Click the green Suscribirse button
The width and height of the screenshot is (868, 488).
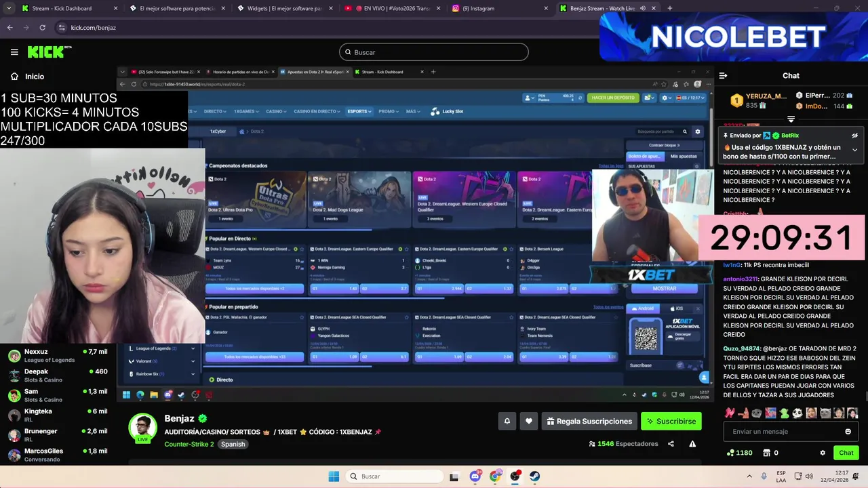click(671, 422)
